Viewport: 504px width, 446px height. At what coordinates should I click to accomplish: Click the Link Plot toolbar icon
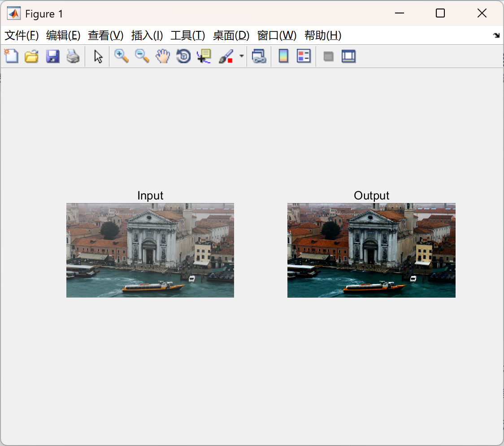[259, 56]
